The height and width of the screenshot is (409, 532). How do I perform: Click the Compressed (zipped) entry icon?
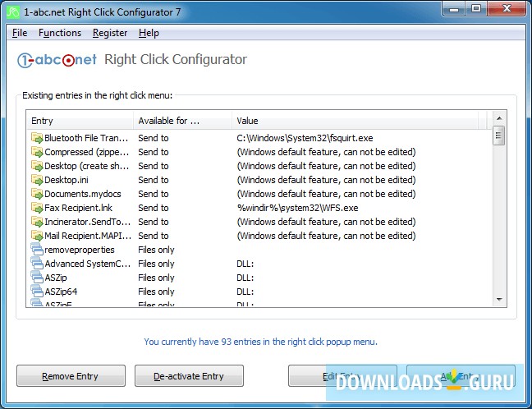click(x=37, y=152)
